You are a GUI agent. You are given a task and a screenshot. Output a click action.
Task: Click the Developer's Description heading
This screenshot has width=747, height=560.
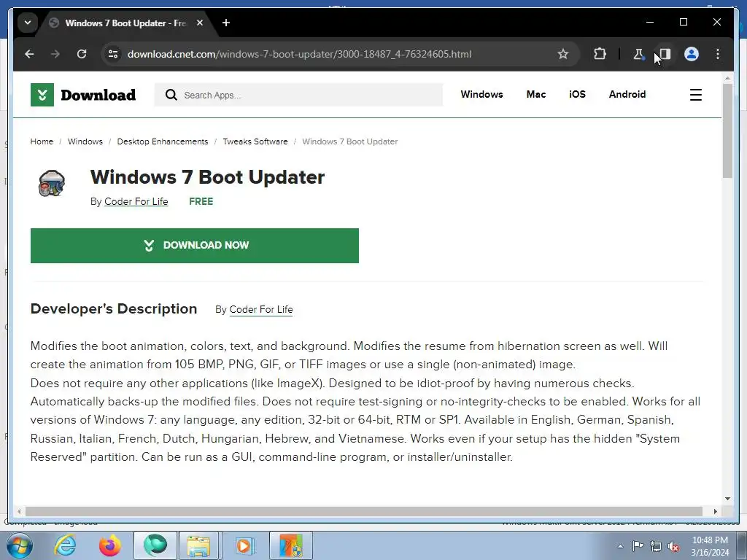pos(113,308)
